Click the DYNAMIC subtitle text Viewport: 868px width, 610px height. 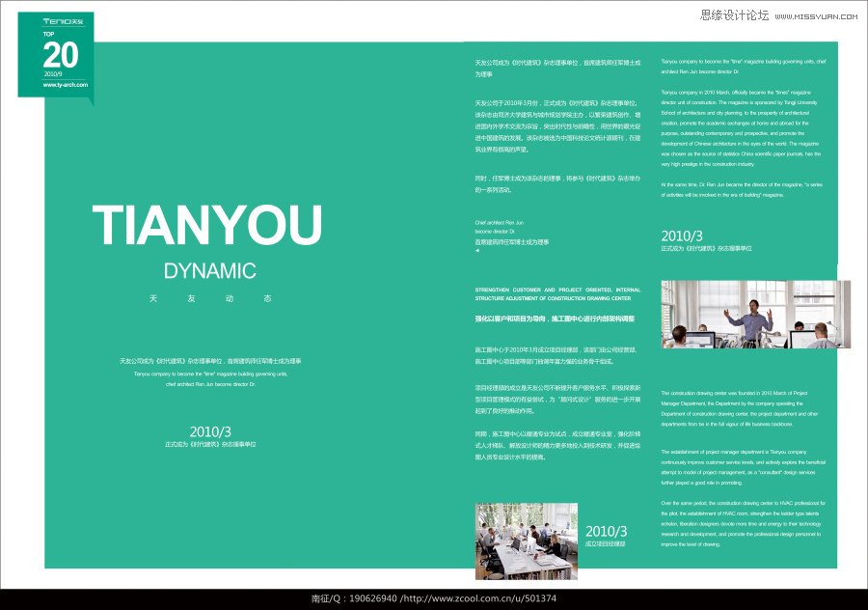tap(210, 271)
